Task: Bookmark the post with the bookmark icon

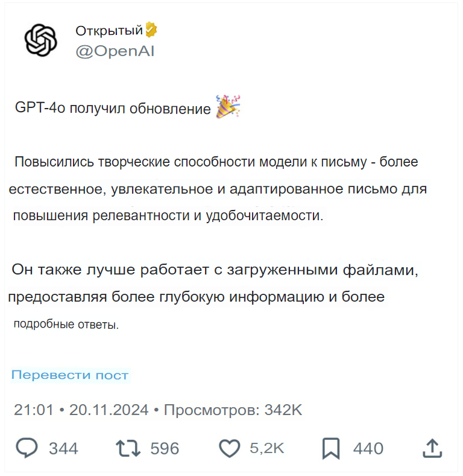Action: point(331,448)
